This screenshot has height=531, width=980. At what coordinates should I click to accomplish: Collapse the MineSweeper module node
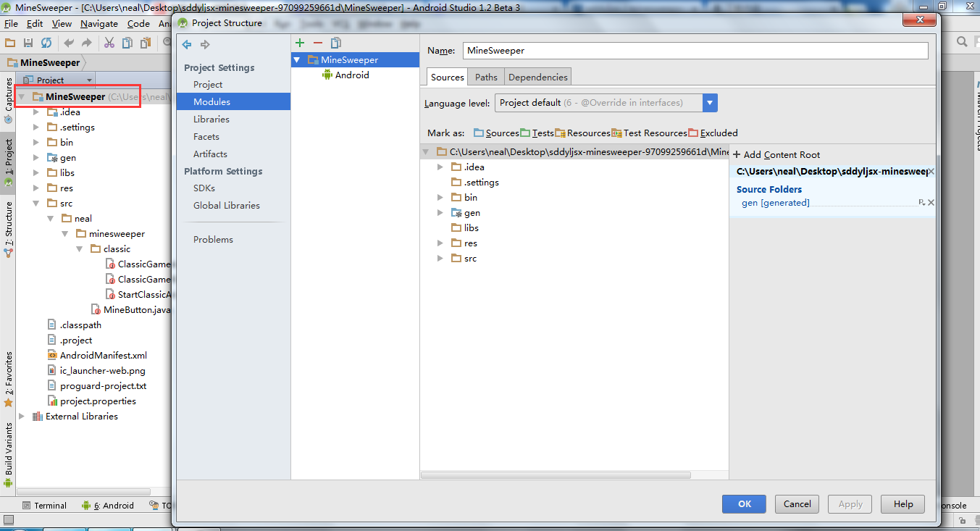(297, 60)
